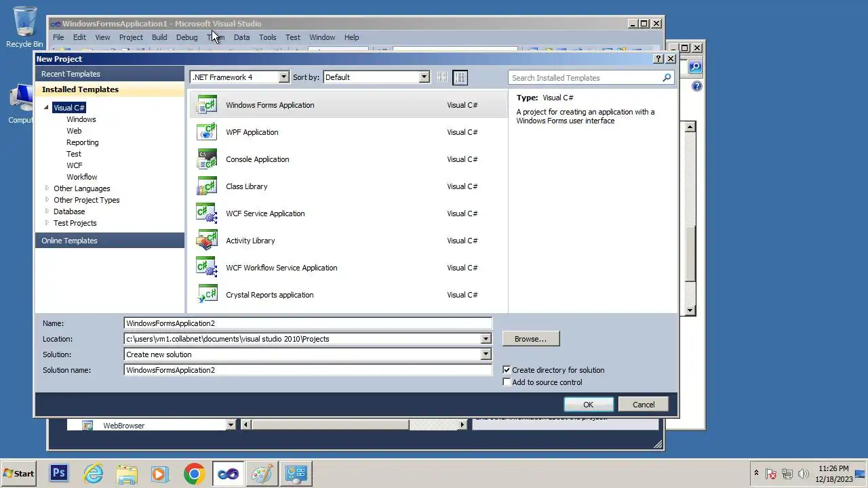Viewport: 868px width, 488px height.
Task: Click the Cancel button
Action: (644, 405)
